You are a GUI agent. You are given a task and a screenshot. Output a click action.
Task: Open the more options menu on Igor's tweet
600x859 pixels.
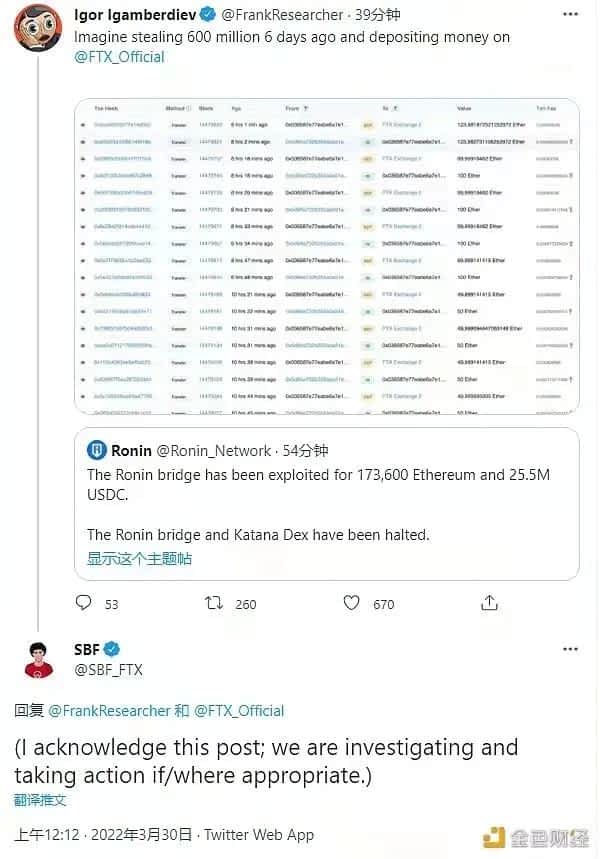pos(570,15)
